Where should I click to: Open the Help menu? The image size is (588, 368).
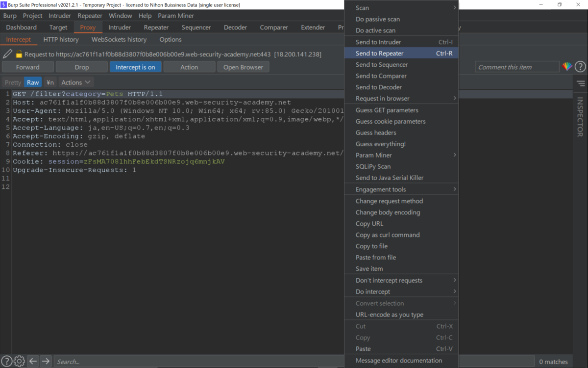145,16
